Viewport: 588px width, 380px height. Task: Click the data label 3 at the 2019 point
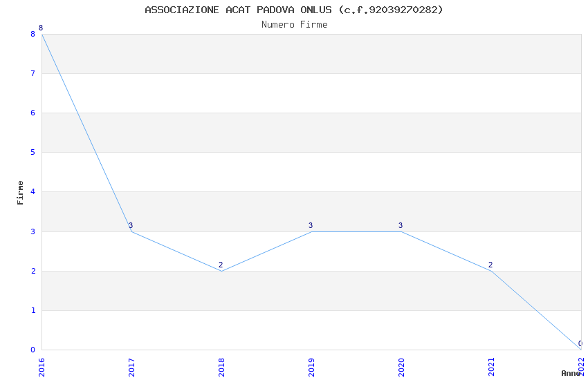(x=311, y=225)
